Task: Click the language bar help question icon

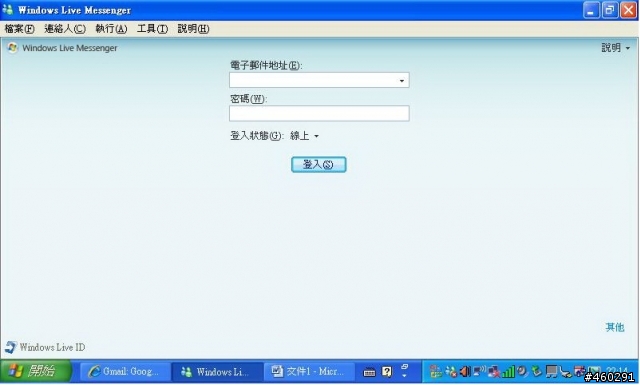Action: coord(387,372)
